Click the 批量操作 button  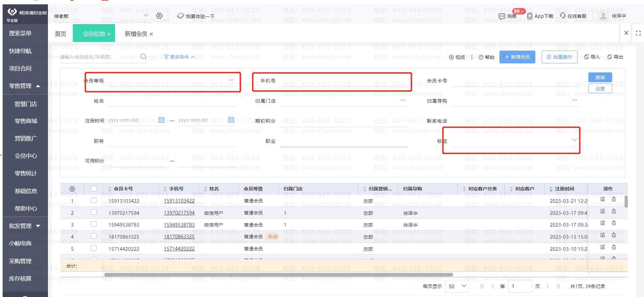coord(559,57)
